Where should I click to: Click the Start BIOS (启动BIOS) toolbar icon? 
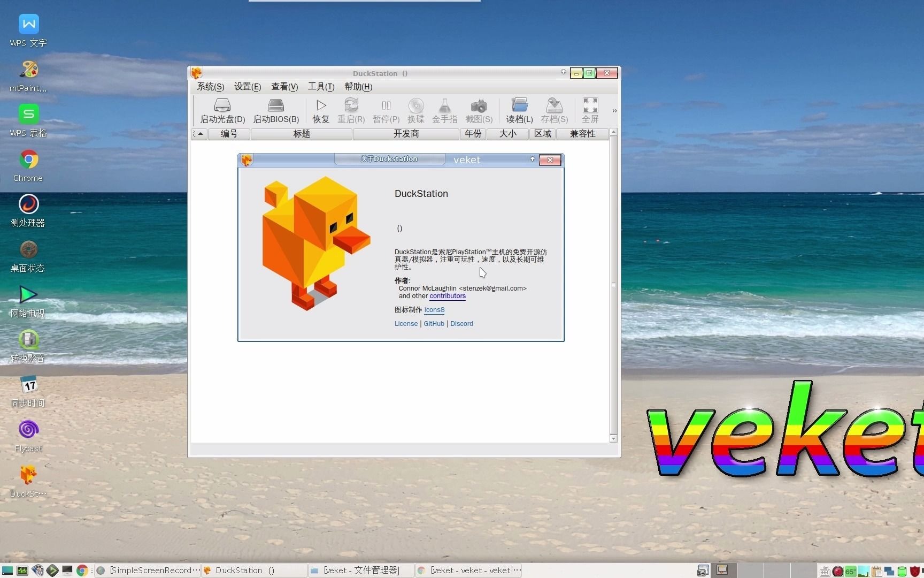(276, 111)
